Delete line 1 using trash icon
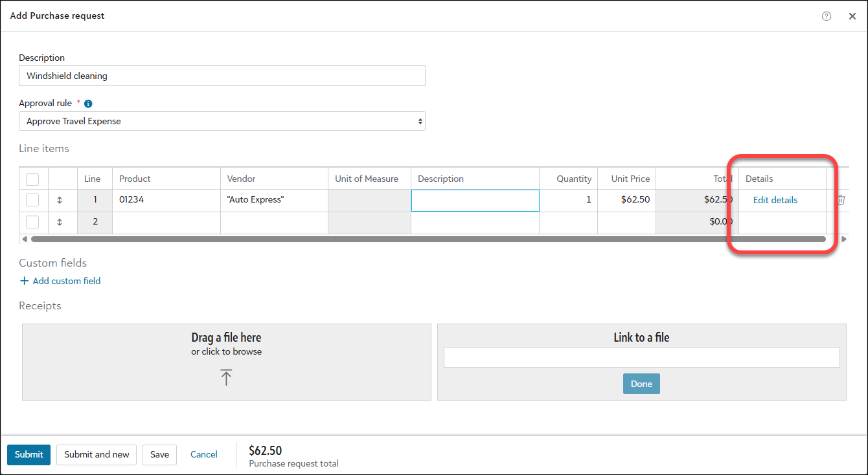Screen dimensions: 868x475 [x=841, y=200]
